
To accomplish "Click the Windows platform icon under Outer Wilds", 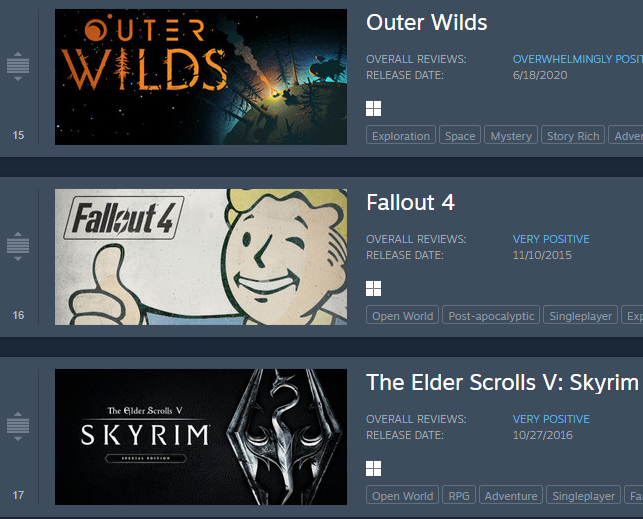I will click(373, 109).
